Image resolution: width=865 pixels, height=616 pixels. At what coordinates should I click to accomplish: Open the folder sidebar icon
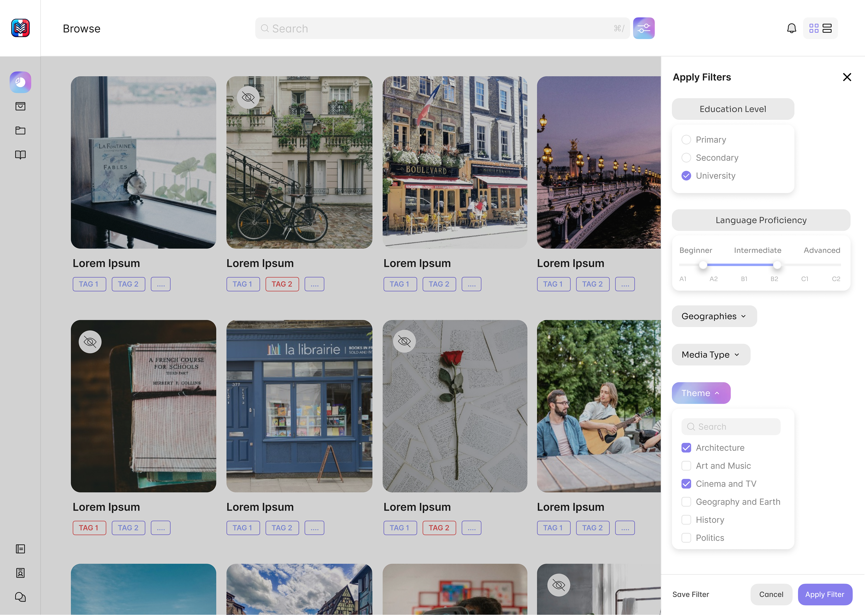tap(20, 131)
